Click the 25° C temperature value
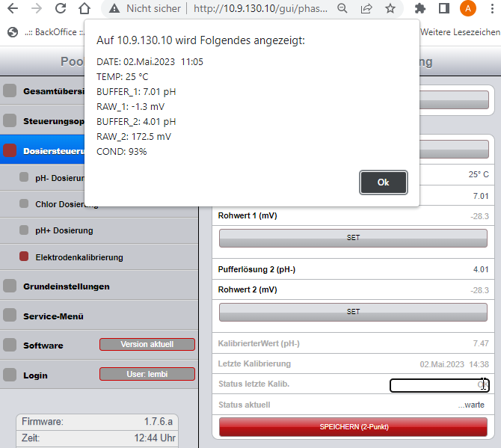The width and height of the screenshot is (501, 448). (479, 174)
